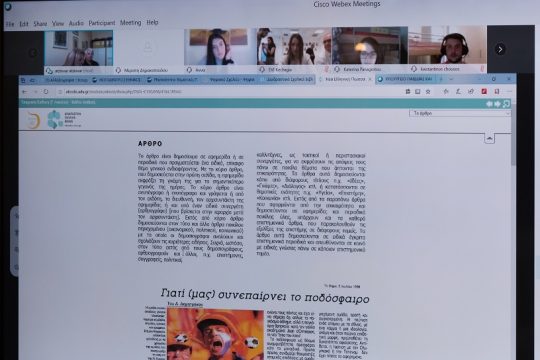The image size is (540, 360).
Task: Select the participant video wearing headphones
Action: 447,45
